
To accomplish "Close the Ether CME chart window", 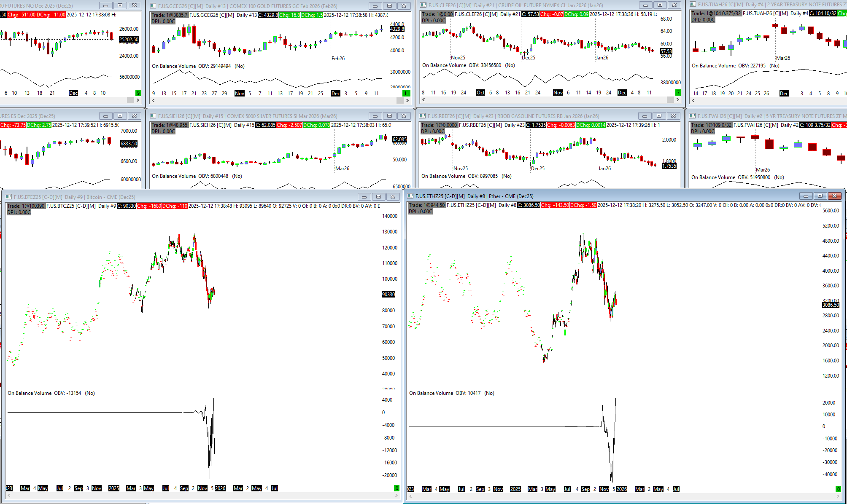I will (834, 196).
